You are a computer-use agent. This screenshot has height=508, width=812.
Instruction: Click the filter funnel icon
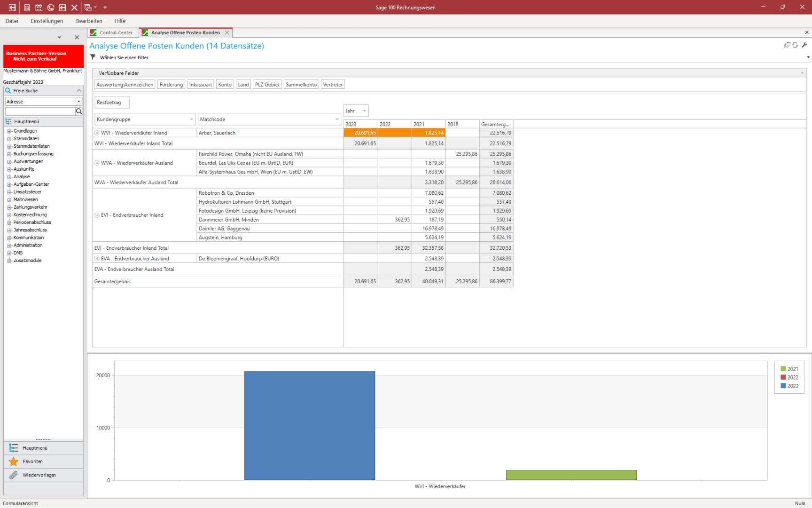[93, 57]
